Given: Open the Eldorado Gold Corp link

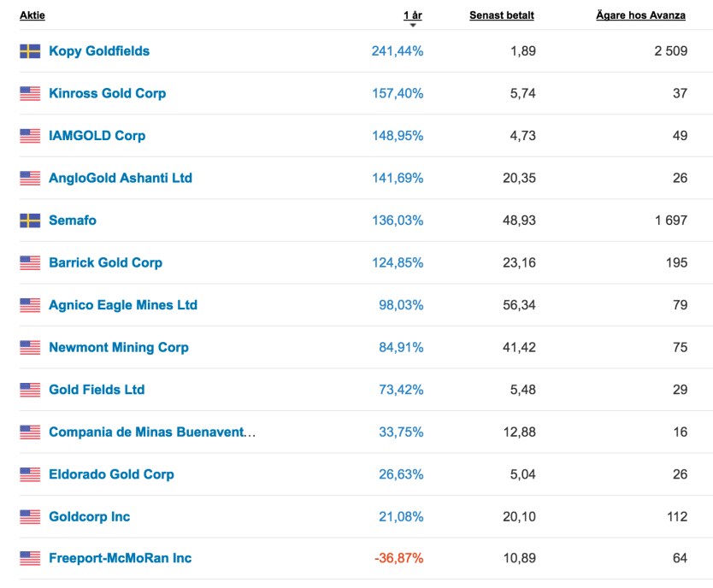Looking at the screenshot, I should [x=111, y=474].
